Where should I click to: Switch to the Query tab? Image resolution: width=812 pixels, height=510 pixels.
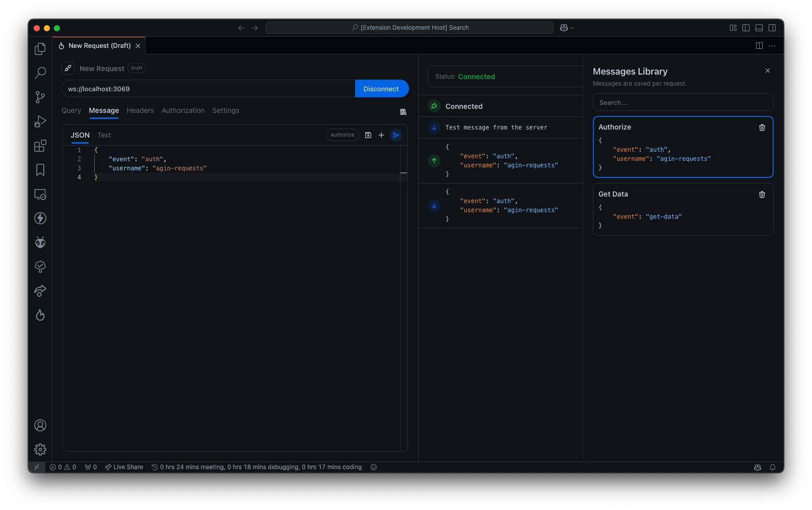[x=71, y=110]
